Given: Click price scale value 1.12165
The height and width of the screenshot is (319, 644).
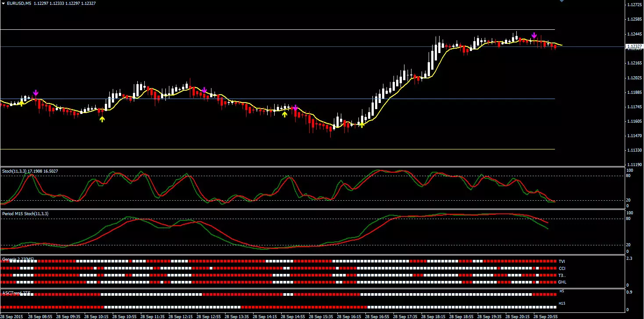Looking at the screenshot, I should [635, 63].
